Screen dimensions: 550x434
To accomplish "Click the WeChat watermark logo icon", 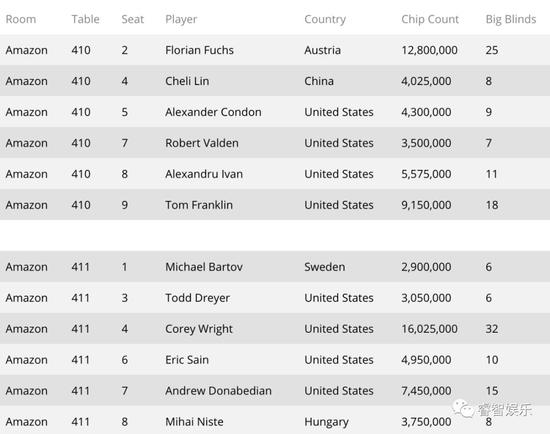I will pyautogui.click(x=462, y=408).
